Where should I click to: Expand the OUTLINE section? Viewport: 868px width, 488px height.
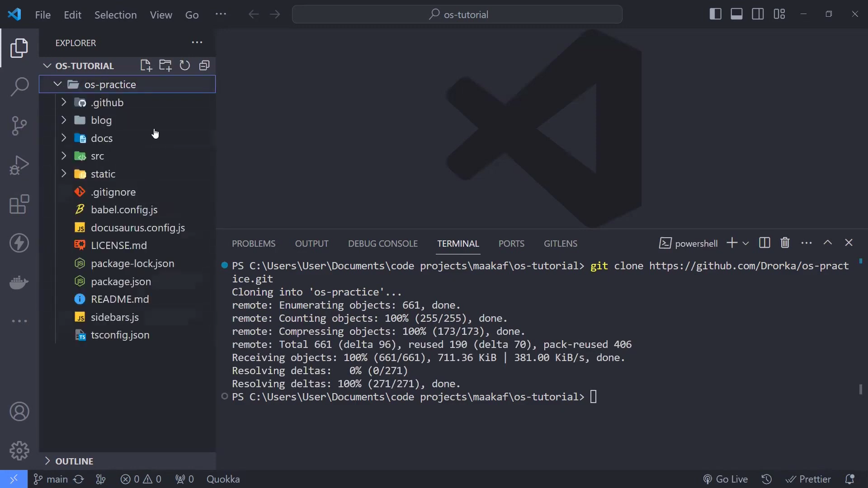(74, 461)
